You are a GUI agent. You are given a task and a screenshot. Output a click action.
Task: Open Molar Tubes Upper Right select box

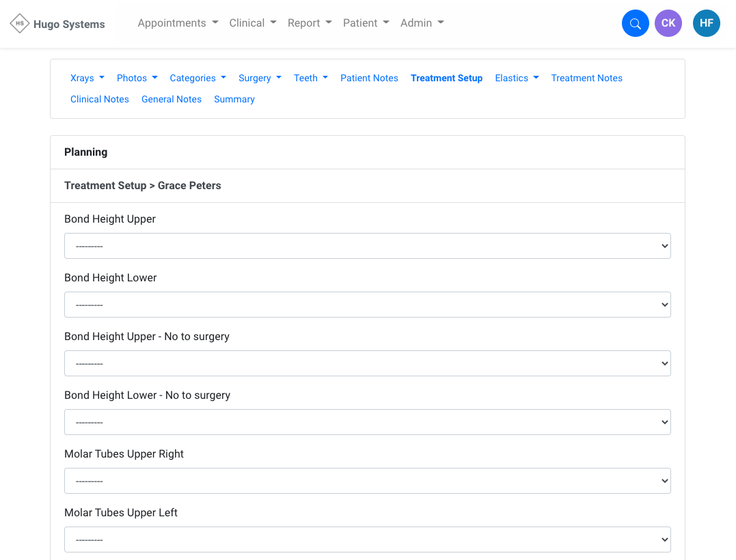point(367,481)
